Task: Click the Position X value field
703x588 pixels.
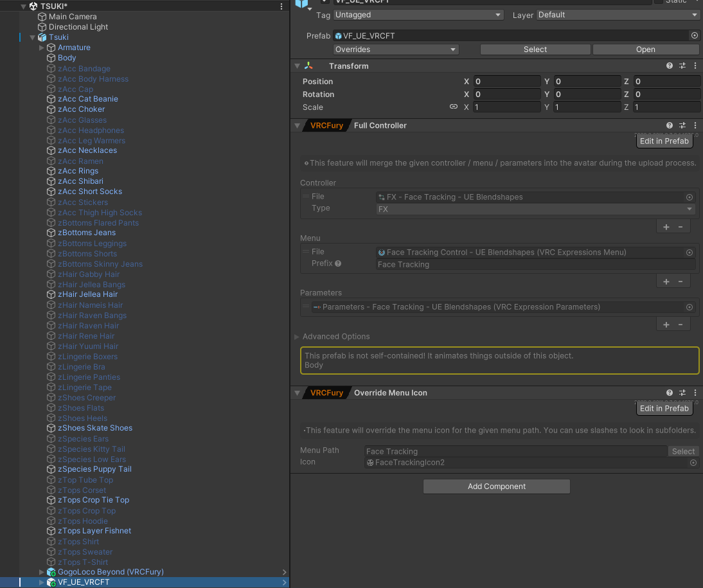Action: pos(506,81)
